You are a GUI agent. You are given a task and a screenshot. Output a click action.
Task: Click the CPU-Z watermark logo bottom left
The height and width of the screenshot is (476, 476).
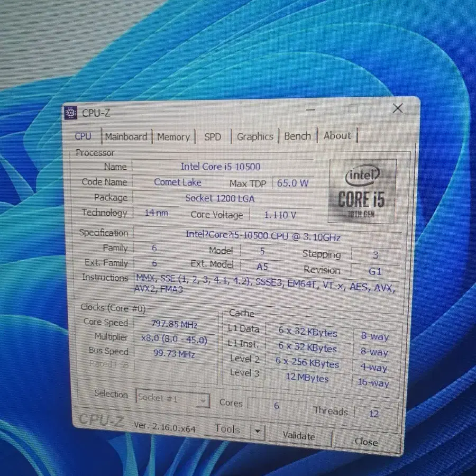(x=104, y=419)
